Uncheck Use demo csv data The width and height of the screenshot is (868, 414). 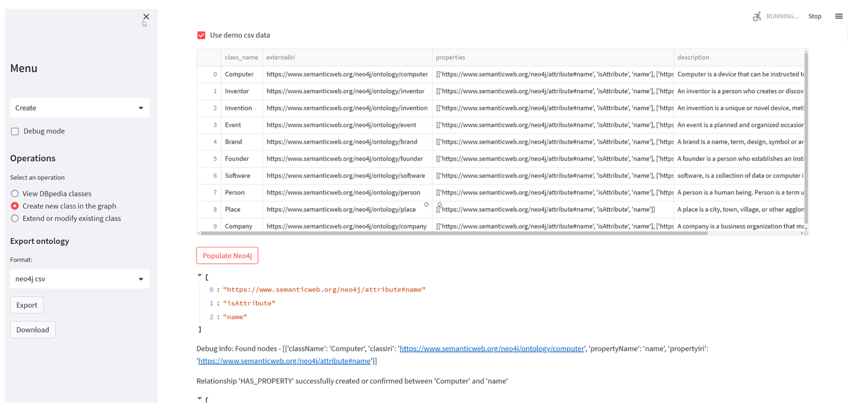pos(201,35)
